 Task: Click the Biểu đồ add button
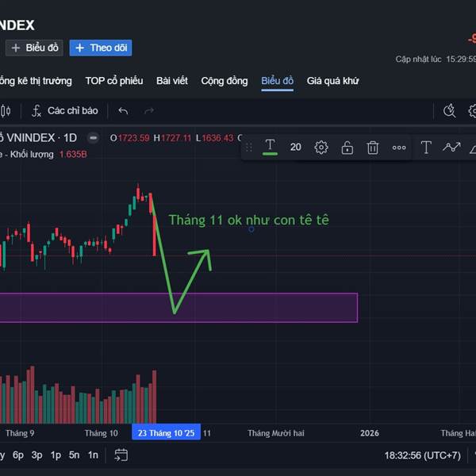(35, 48)
